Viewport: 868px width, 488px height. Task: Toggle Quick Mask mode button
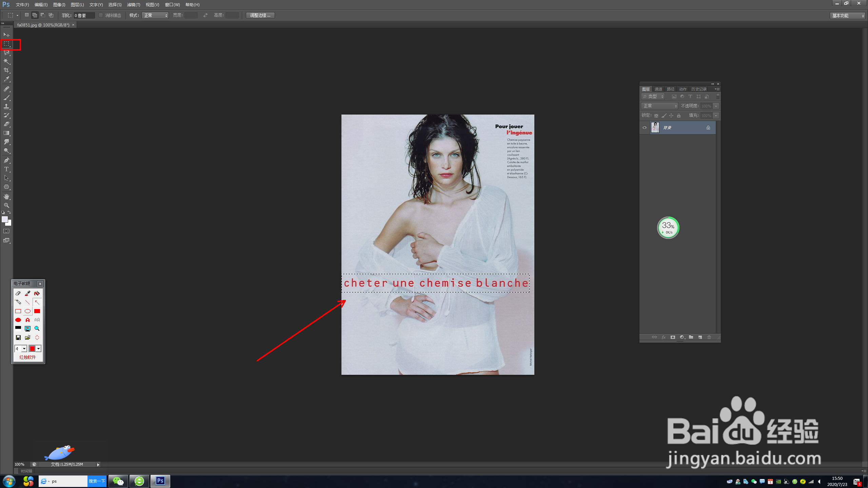tap(6, 231)
